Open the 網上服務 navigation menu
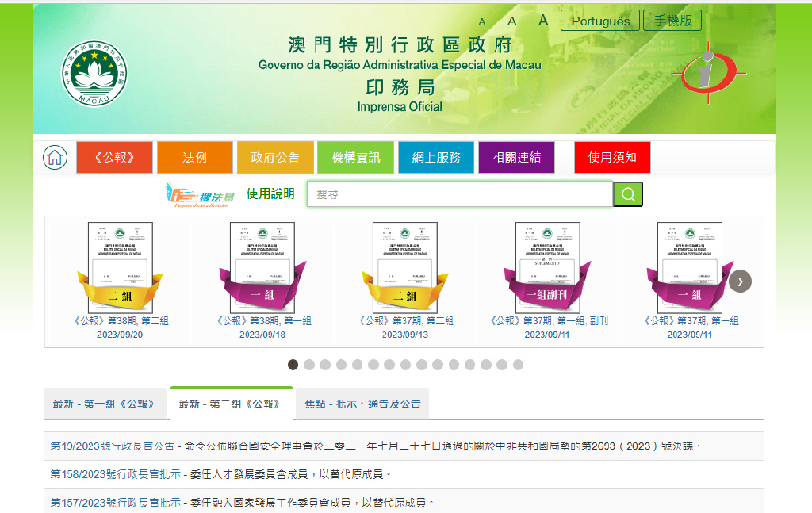 (x=435, y=157)
